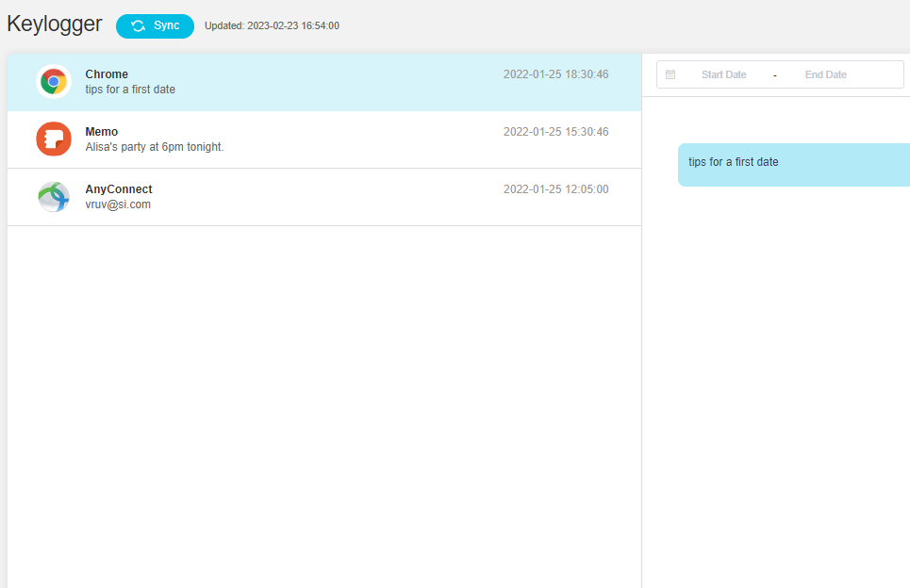Click the 'tips for a first date' detail bubble

click(x=794, y=165)
